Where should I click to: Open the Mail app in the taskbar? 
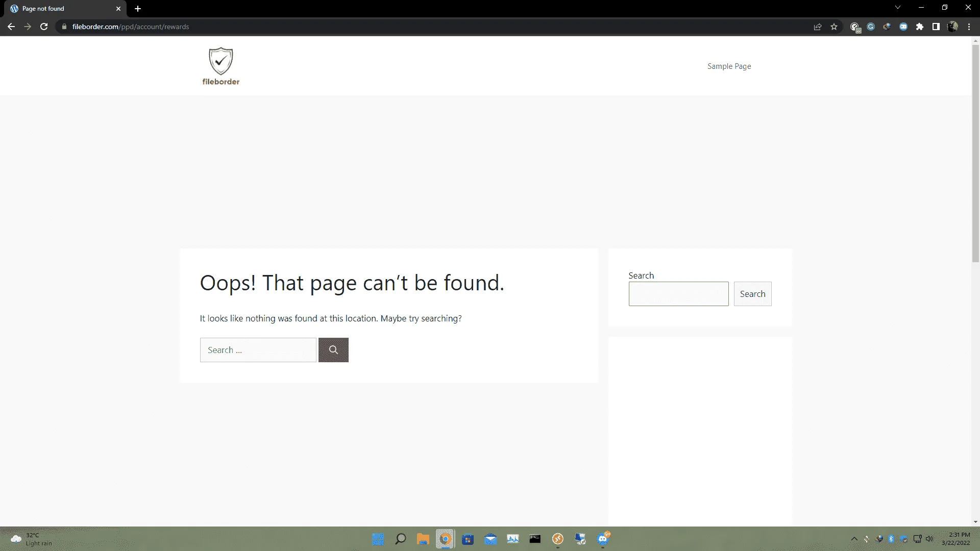click(490, 539)
